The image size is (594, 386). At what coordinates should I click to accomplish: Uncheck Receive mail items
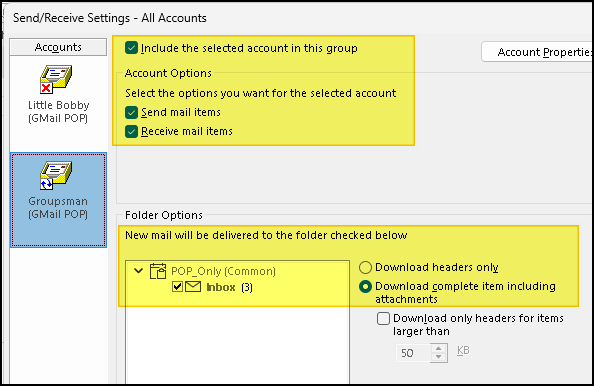tap(131, 131)
